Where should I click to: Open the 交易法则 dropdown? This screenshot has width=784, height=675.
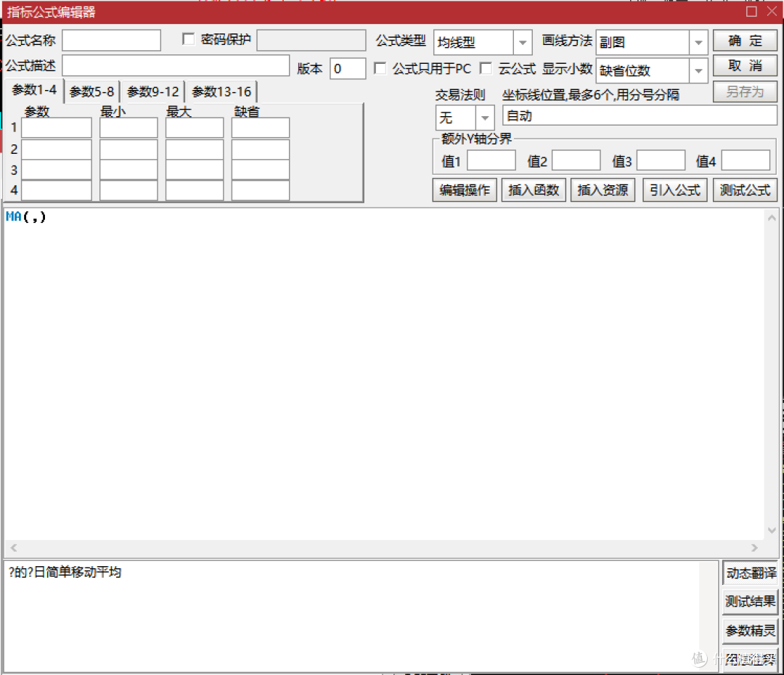click(x=484, y=118)
